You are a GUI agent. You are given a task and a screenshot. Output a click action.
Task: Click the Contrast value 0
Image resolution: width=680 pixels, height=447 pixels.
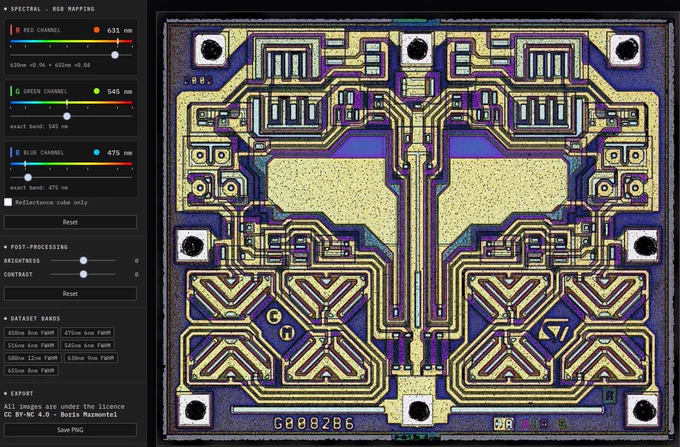[x=136, y=274]
